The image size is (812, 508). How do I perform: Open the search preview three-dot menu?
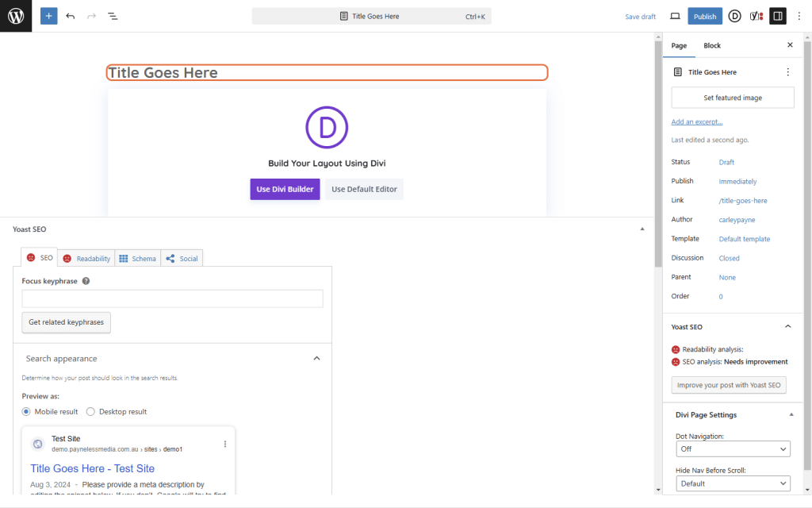[224, 444]
